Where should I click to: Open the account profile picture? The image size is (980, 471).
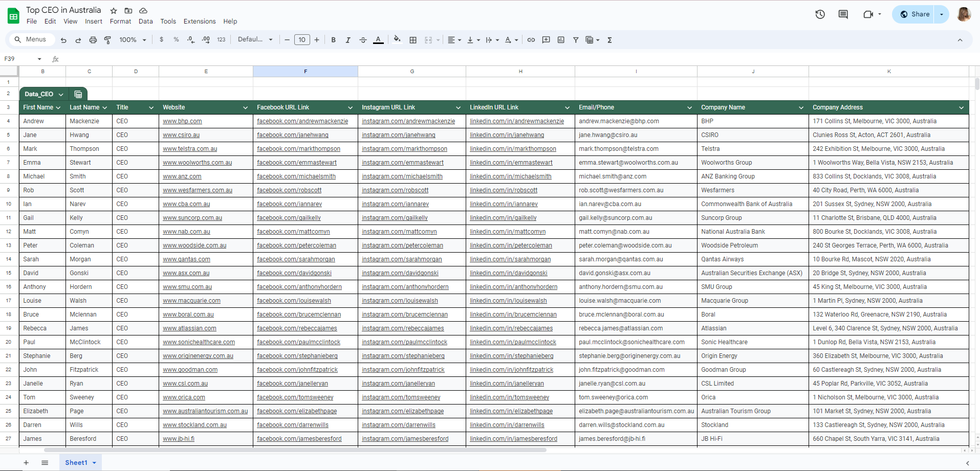tap(964, 14)
